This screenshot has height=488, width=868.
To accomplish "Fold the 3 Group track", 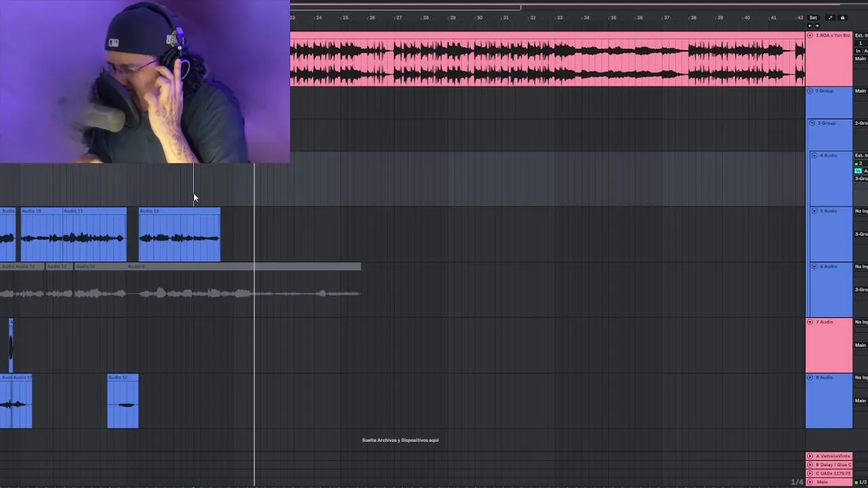I will pyautogui.click(x=812, y=123).
